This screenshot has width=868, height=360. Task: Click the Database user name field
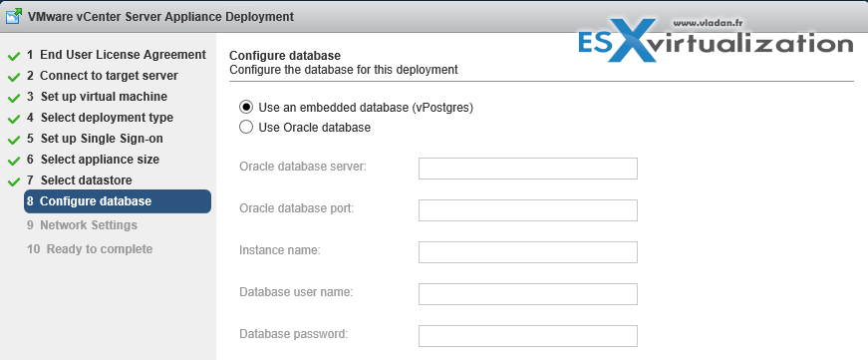(527, 294)
